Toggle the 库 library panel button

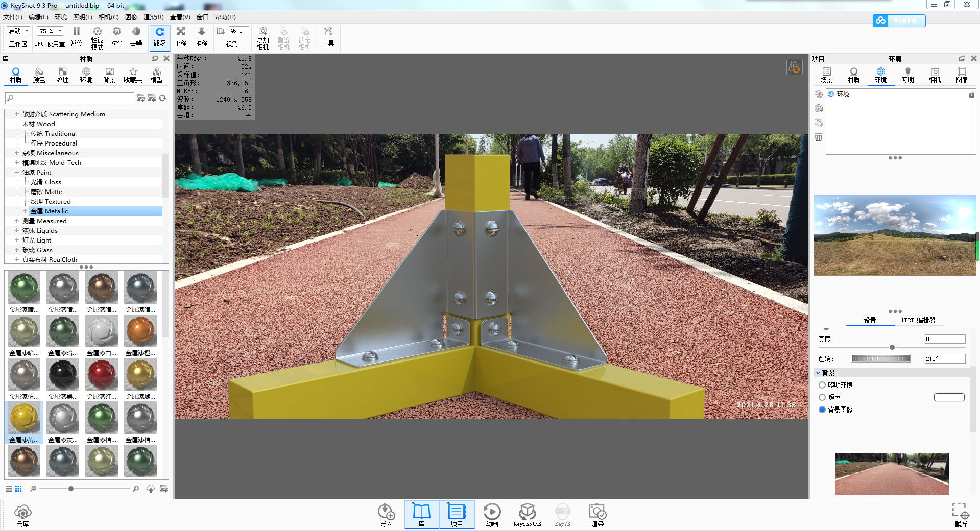coord(422,515)
